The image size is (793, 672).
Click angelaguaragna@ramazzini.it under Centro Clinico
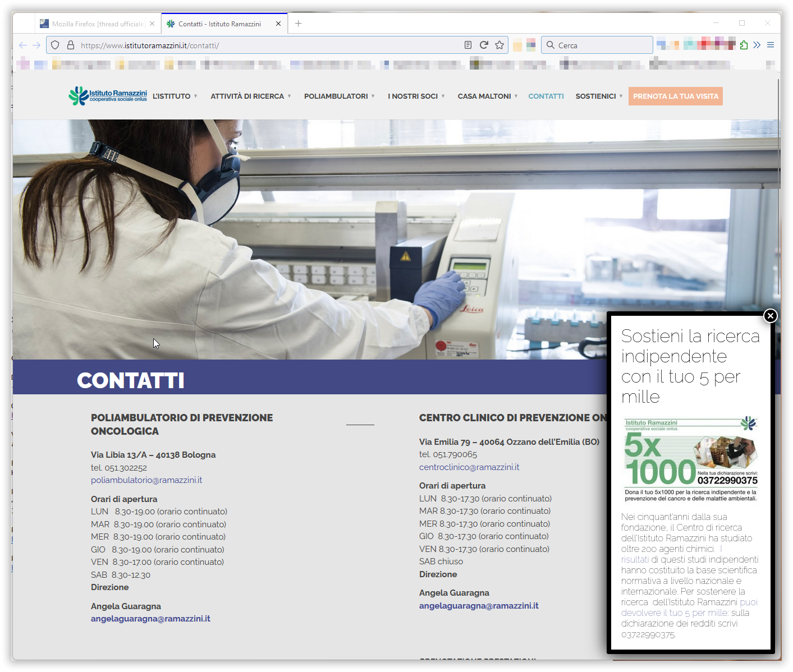coord(479,606)
